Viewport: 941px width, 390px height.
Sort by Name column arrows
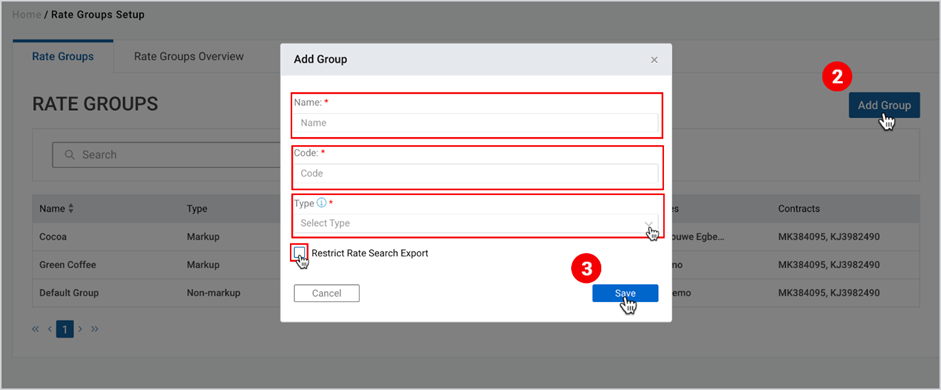(71, 209)
